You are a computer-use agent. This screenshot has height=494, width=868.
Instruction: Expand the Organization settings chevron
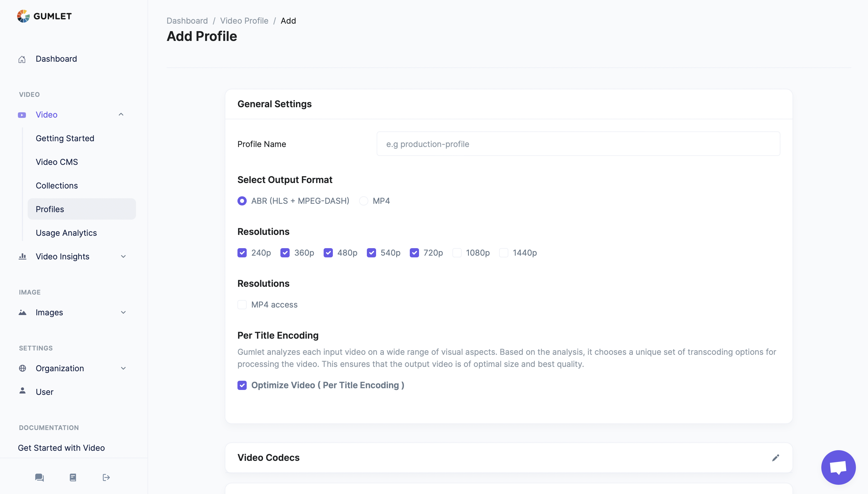point(123,368)
